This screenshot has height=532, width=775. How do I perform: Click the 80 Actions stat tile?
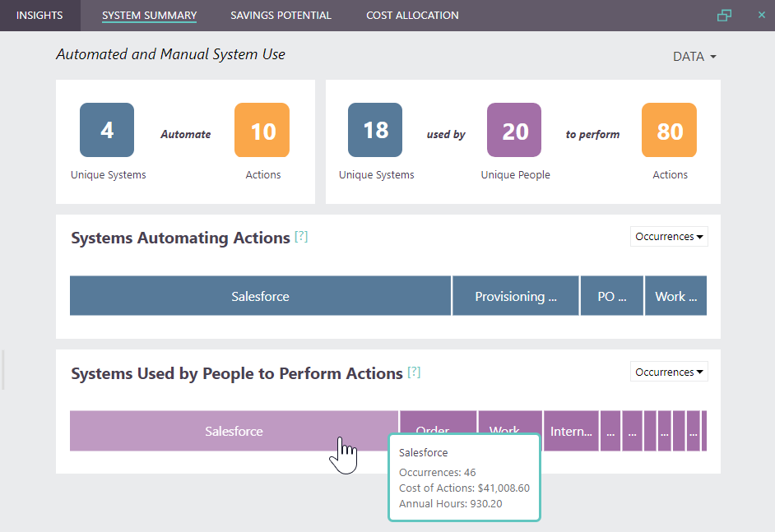(669, 129)
